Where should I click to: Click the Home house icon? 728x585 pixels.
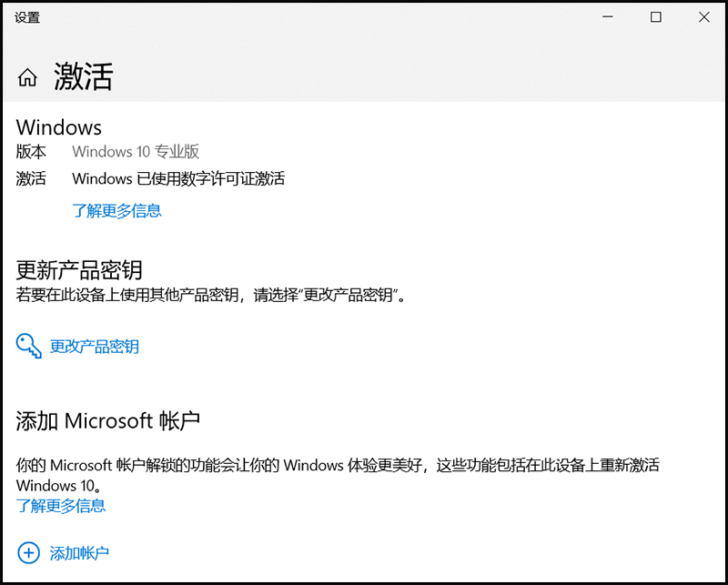click(27, 76)
